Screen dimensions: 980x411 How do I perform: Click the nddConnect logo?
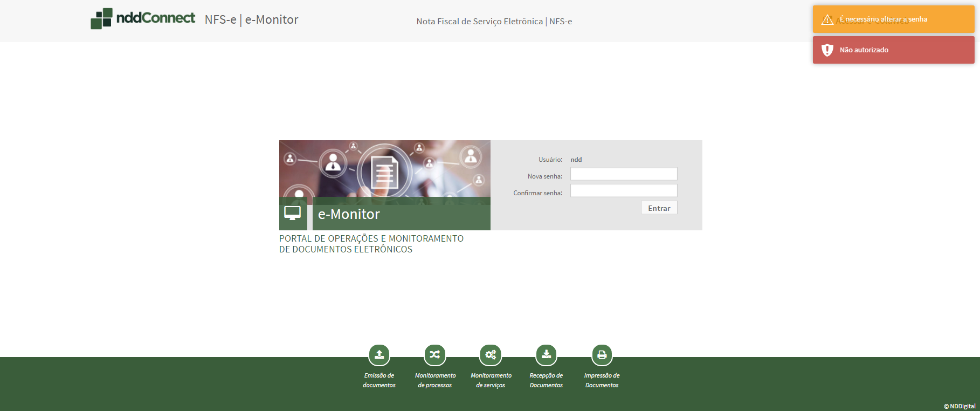[x=143, y=19]
